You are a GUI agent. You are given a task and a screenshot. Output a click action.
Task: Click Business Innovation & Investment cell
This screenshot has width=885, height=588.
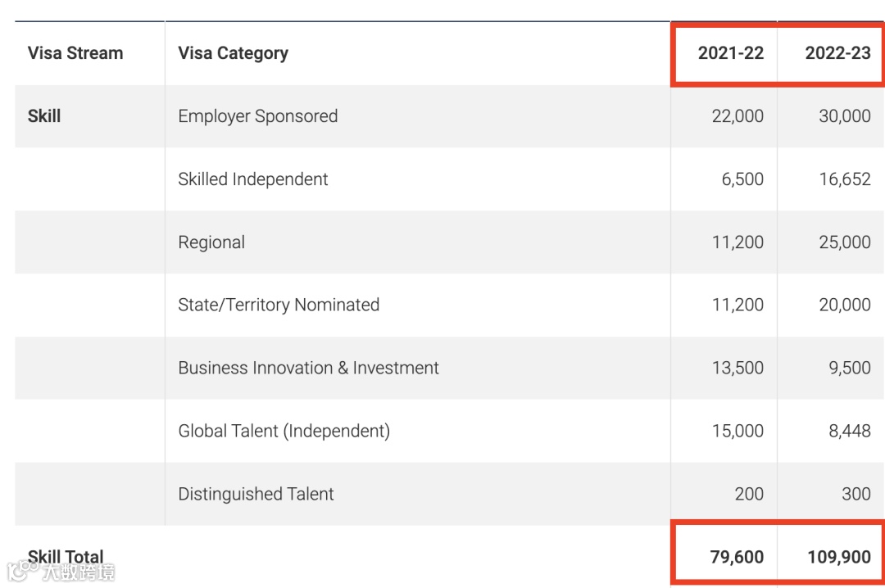(308, 368)
